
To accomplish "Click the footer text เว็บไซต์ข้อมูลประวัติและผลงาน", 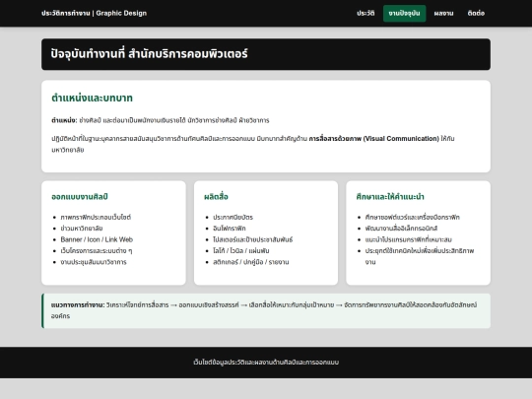I will point(266,363).
